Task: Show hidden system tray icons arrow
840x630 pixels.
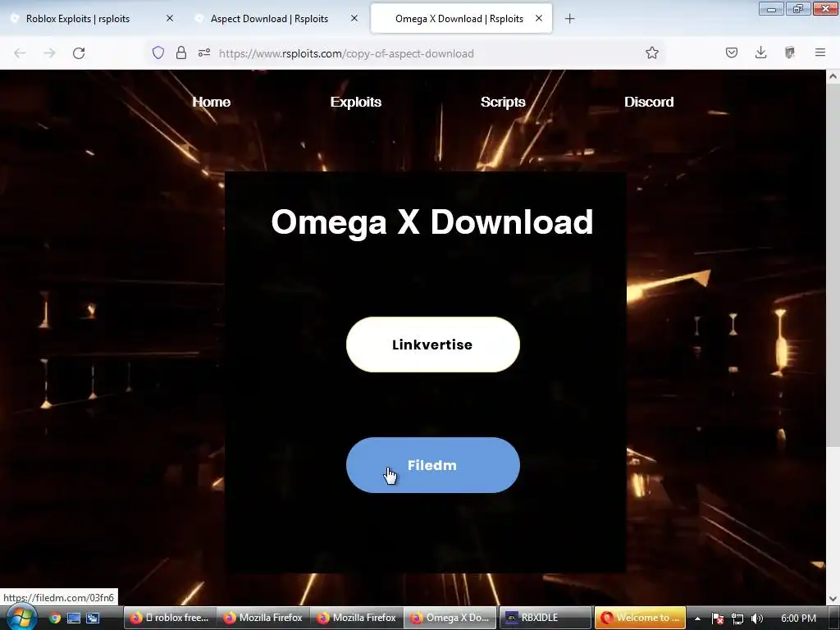Action: pos(697,619)
